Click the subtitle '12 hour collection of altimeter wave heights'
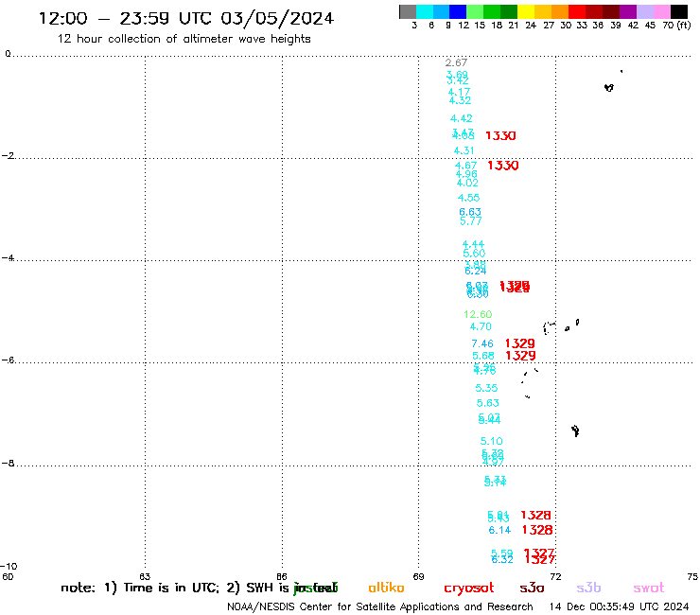 pos(184,39)
